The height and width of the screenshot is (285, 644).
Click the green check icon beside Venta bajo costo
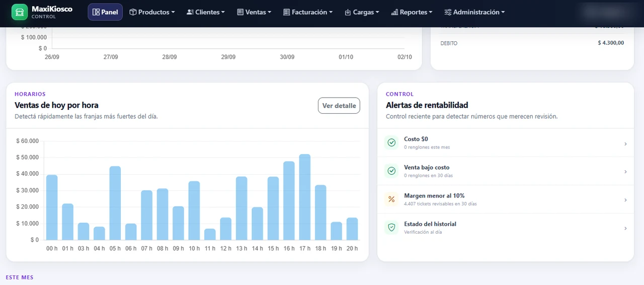(391, 171)
